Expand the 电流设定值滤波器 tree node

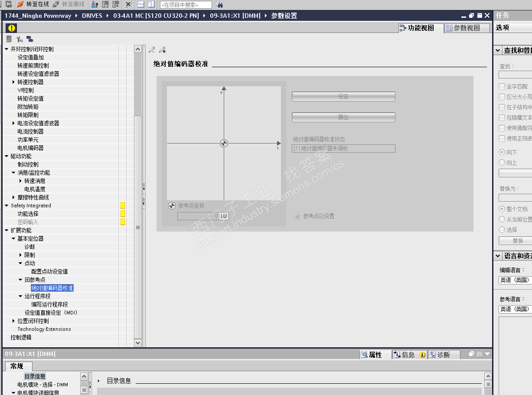[13, 123]
